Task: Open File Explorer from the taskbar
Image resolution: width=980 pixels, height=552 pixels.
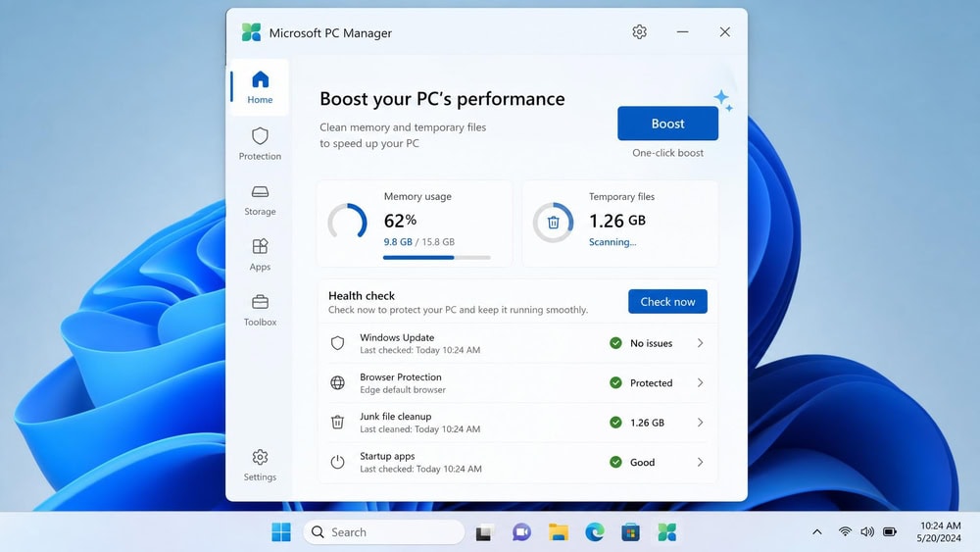Action: click(x=559, y=532)
